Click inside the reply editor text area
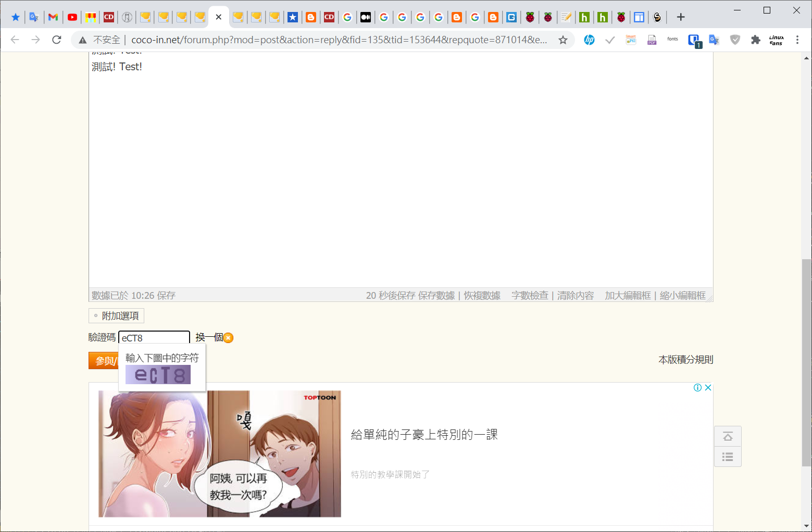Viewport: 812px width, 532px height. tap(401, 169)
